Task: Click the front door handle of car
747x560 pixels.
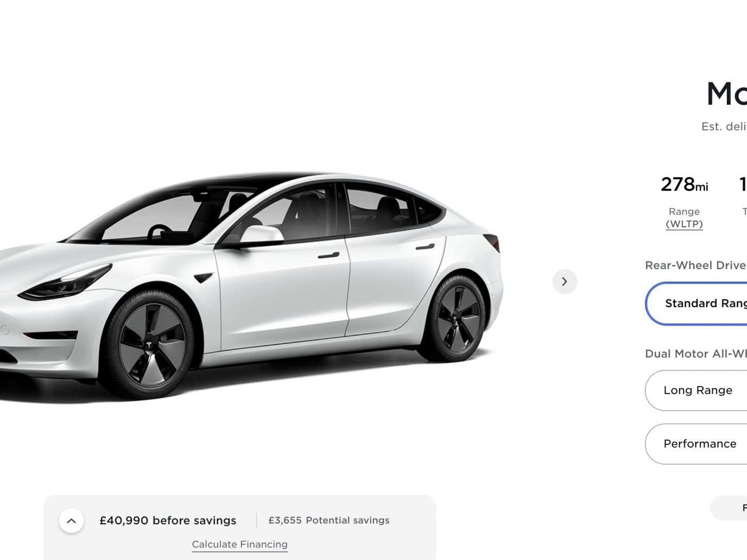Action: pyautogui.click(x=328, y=255)
